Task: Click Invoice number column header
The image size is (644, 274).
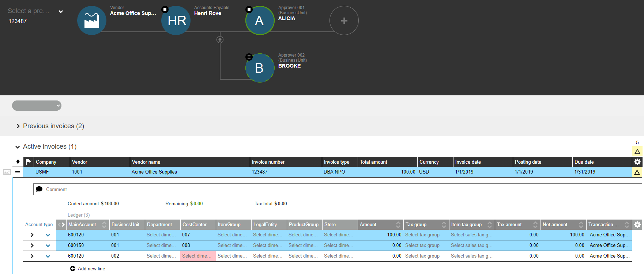Action: click(x=286, y=162)
